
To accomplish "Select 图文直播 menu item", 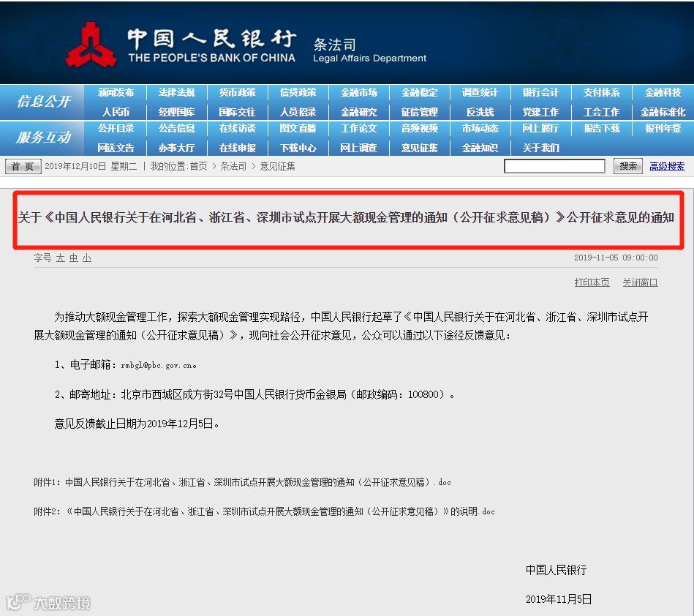I will [x=298, y=129].
